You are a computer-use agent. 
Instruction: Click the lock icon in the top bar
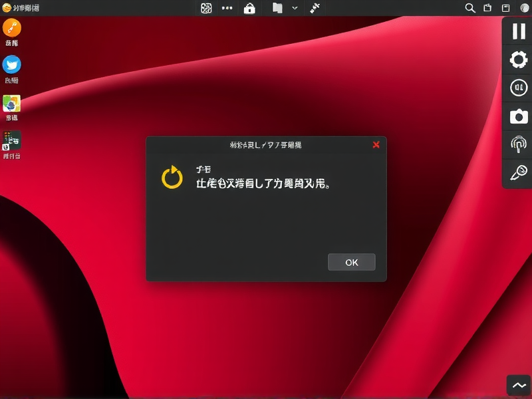(x=250, y=8)
